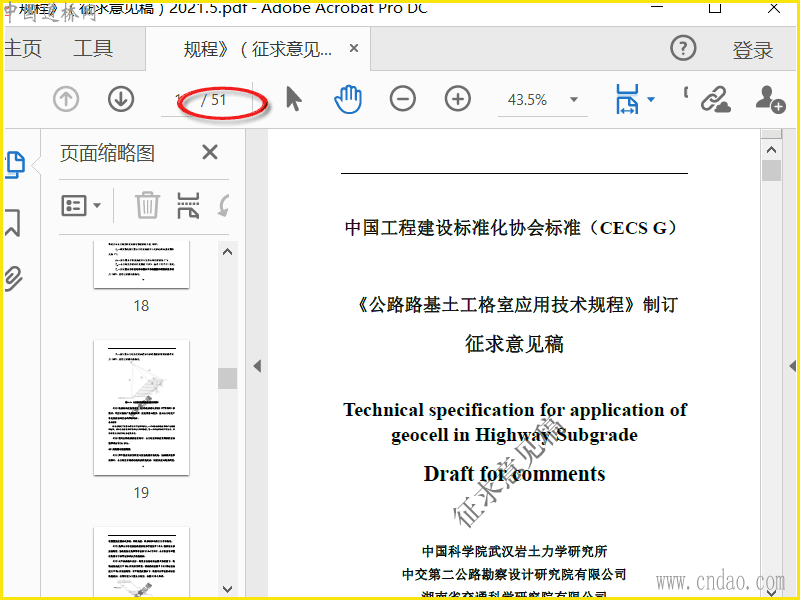Close the 页面缩略图 panel
This screenshot has width=800, height=600.
(210, 152)
